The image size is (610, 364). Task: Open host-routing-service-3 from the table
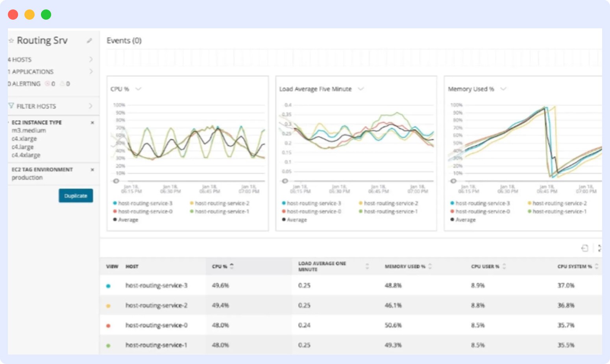[x=156, y=285]
